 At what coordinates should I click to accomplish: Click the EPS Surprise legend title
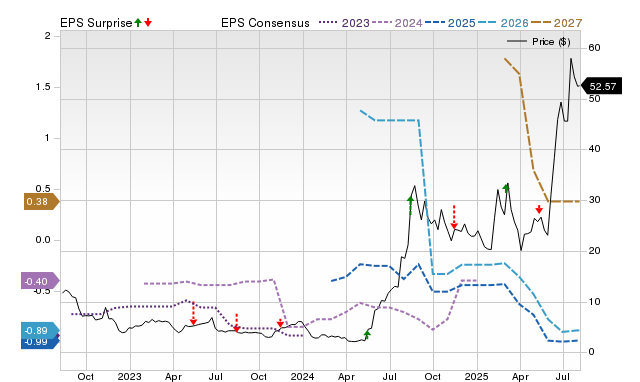[x=96, y=23]
